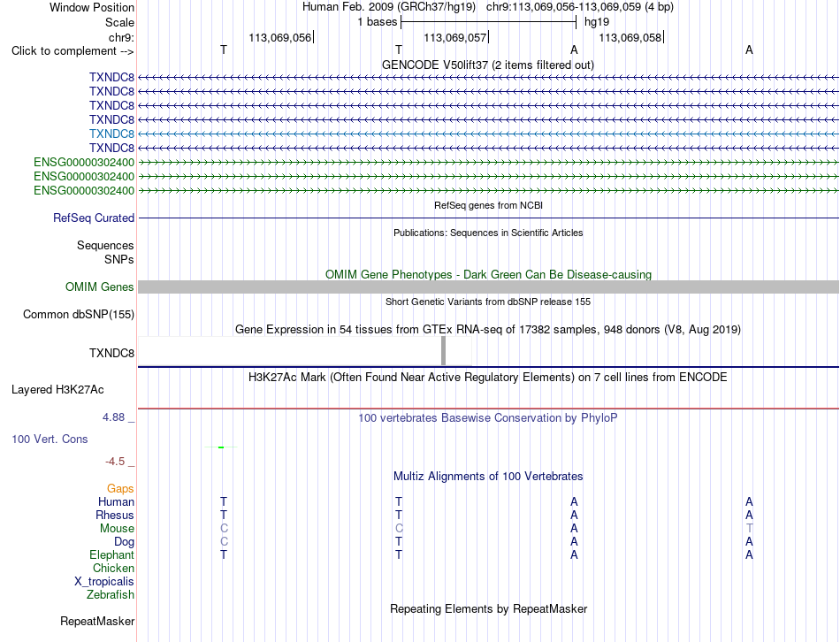The width and height of the screenshot is (840, 642).
Task: Click the C base in Dog row
Action: click(x=224, y=542)
